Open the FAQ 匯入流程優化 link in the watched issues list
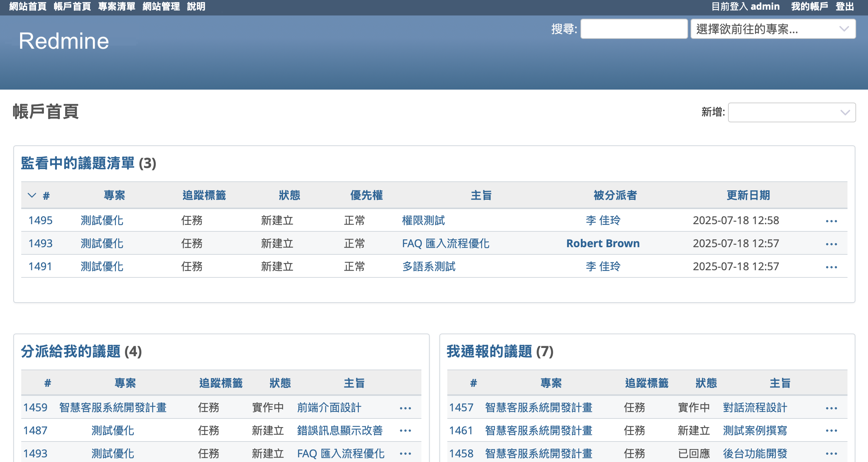The image size is (868, 462). [x=446, y=243]
